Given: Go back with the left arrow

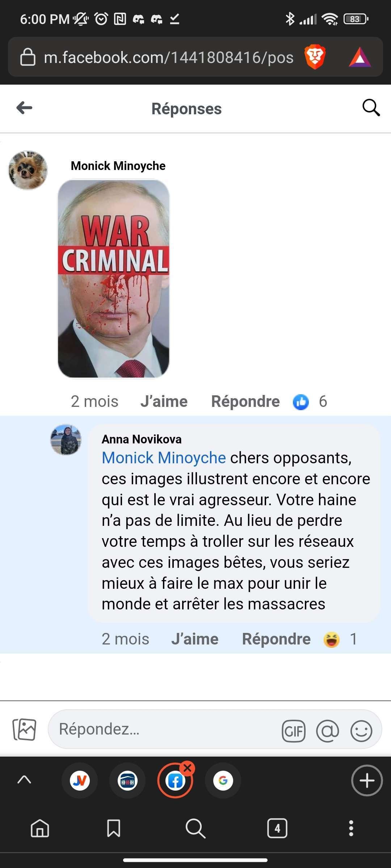Looking at the screenshot, I should [24, 108].
